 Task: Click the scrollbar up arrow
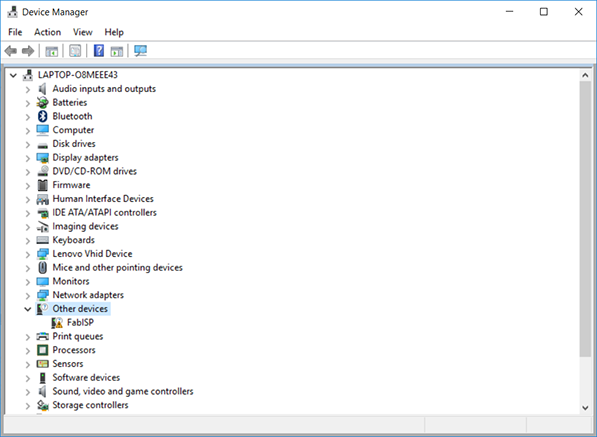[x=585, y=75]
